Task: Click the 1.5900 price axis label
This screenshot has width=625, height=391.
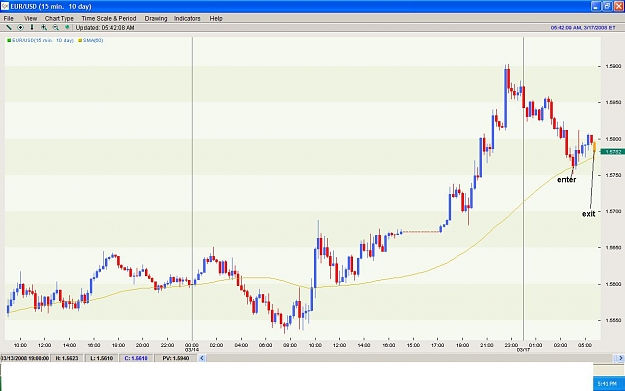Action: (613, 66)
